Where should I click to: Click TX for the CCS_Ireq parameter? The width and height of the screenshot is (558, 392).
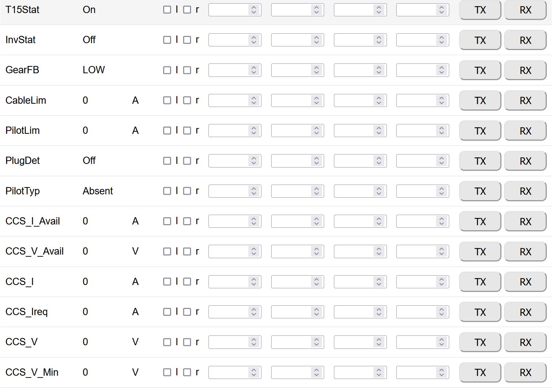point(480,312)
